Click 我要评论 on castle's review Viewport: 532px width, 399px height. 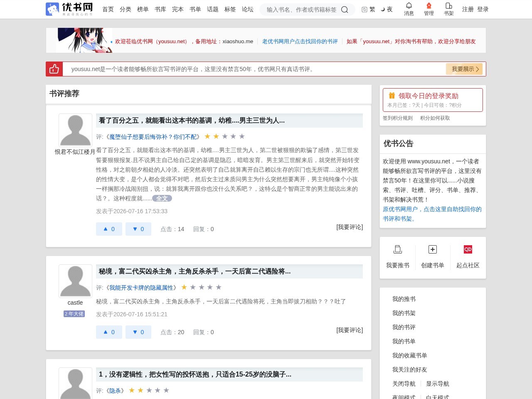click(x=350, y=330)
